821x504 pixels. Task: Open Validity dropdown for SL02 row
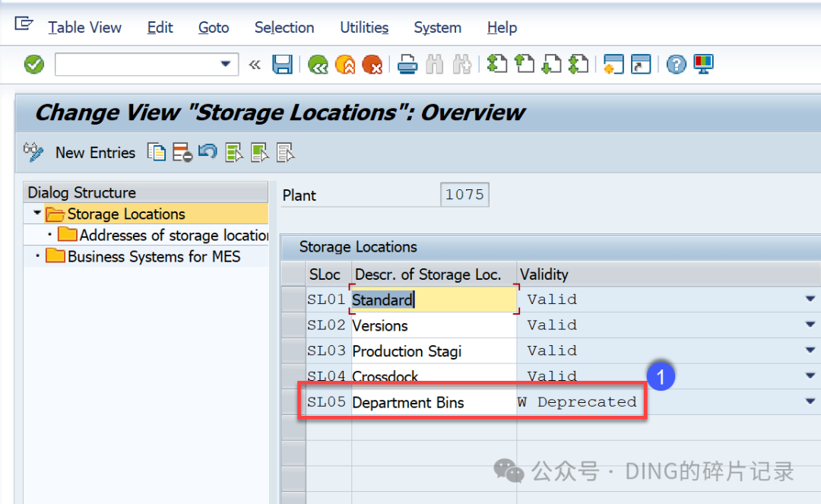pos(810,325)
